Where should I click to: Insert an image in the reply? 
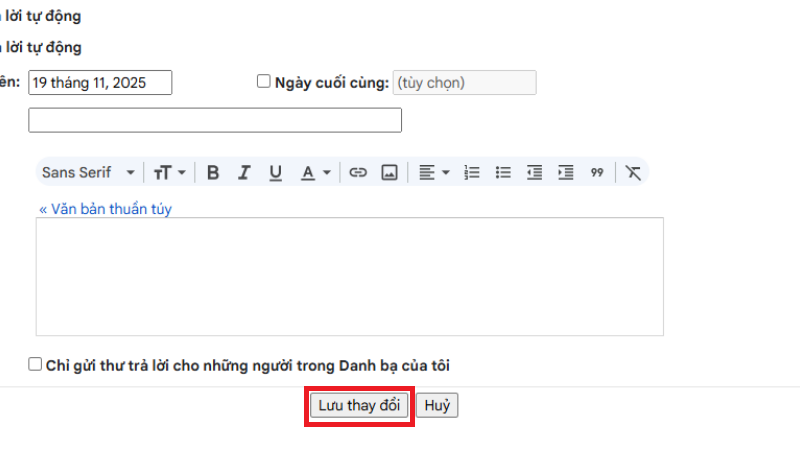[x=389, y=172]
